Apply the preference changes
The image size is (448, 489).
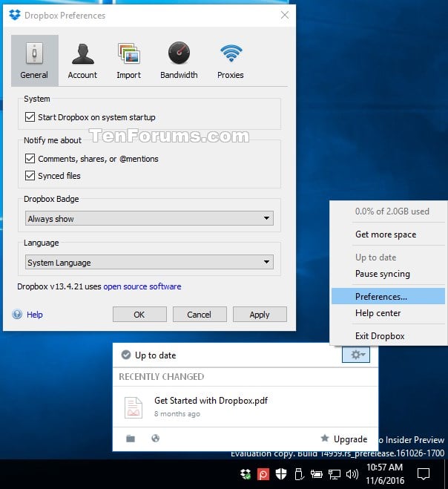[260, 315]
